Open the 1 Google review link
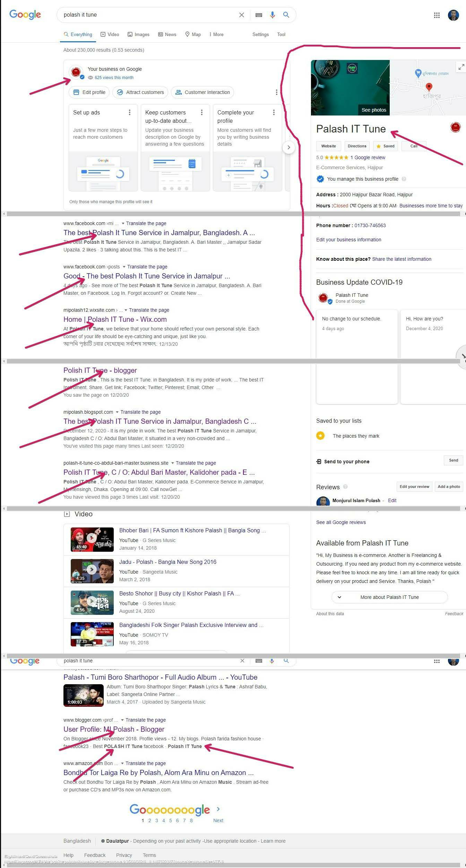This screenshot has height=868, width=466. click(368, 157)
